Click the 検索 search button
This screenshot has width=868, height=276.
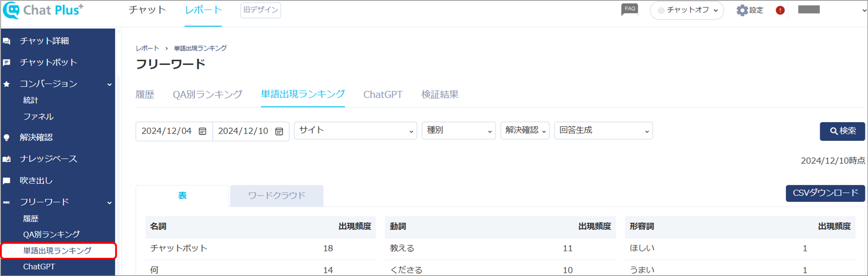point(842,131)
